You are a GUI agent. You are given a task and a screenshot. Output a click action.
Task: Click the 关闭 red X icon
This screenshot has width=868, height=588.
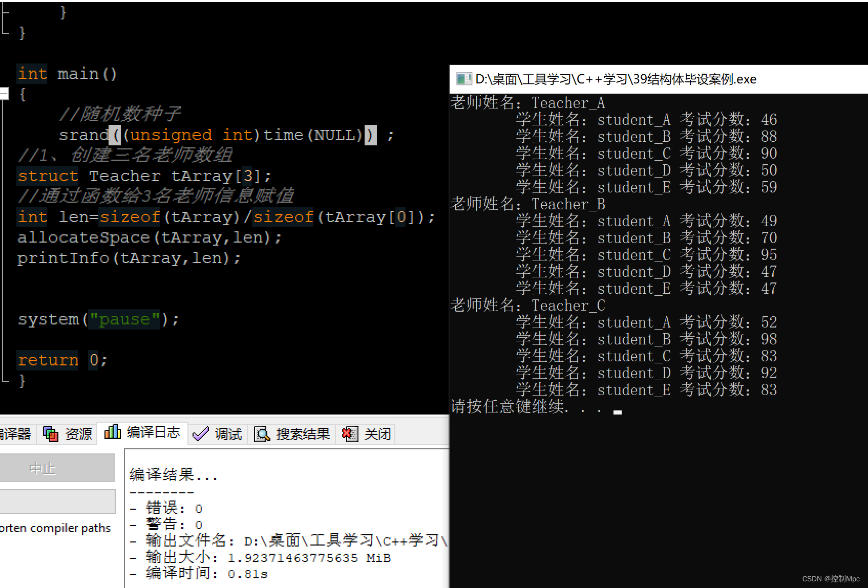coord(350,434)
